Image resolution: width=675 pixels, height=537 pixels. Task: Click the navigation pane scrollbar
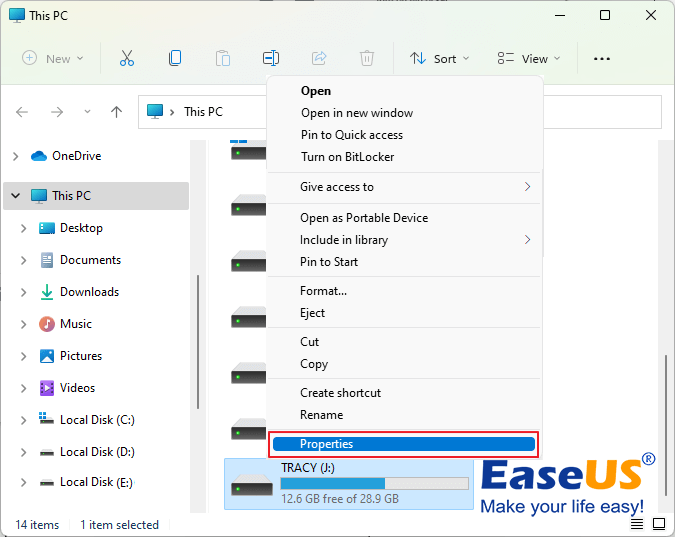(x=198, y=342)
